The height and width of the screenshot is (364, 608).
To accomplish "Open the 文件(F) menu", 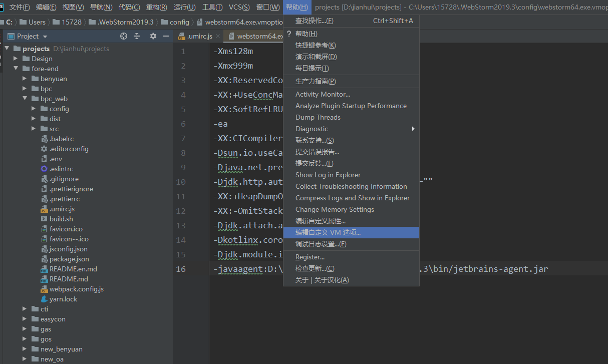I will pyautogui.click(x=20, y=7).
